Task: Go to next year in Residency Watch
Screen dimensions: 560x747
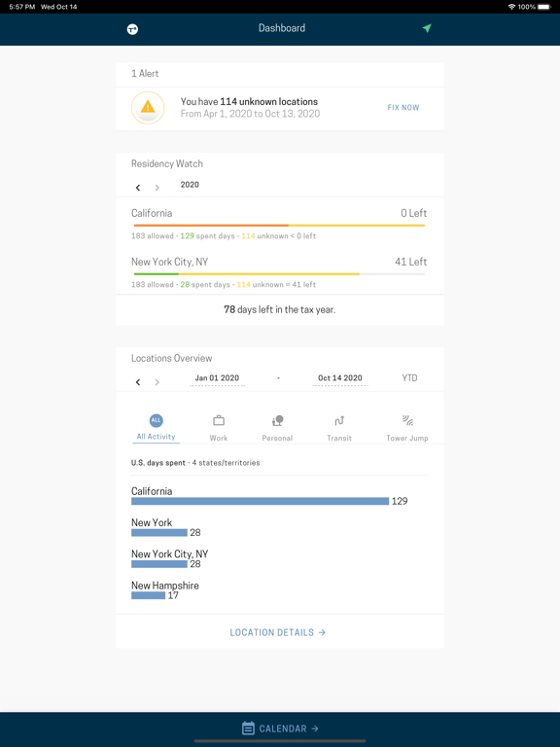Action: [x=157, y=187]
